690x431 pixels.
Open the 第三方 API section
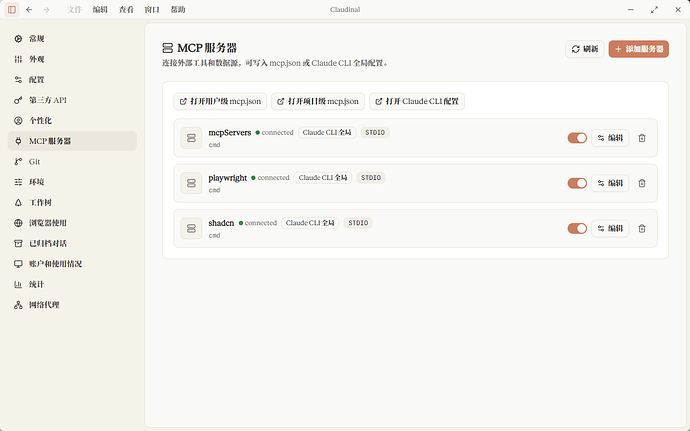[72, 100]
